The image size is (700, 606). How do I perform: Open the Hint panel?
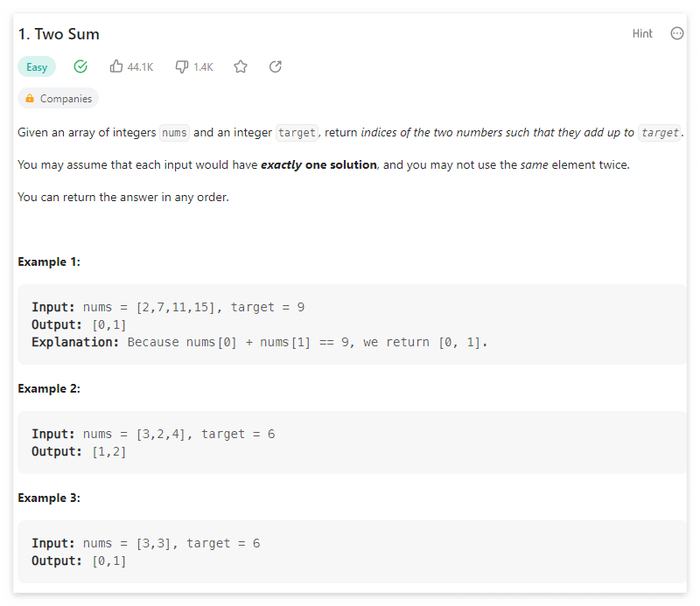coord(642,32)
